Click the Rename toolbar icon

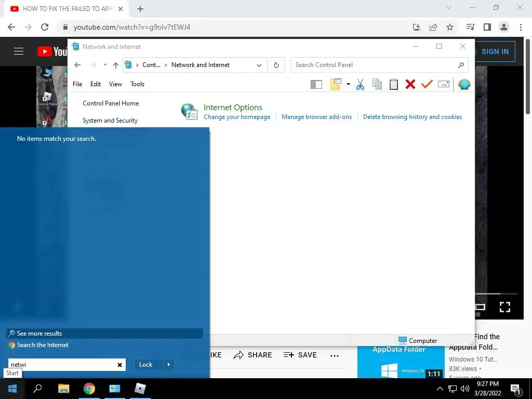click(x=444, y=84)
